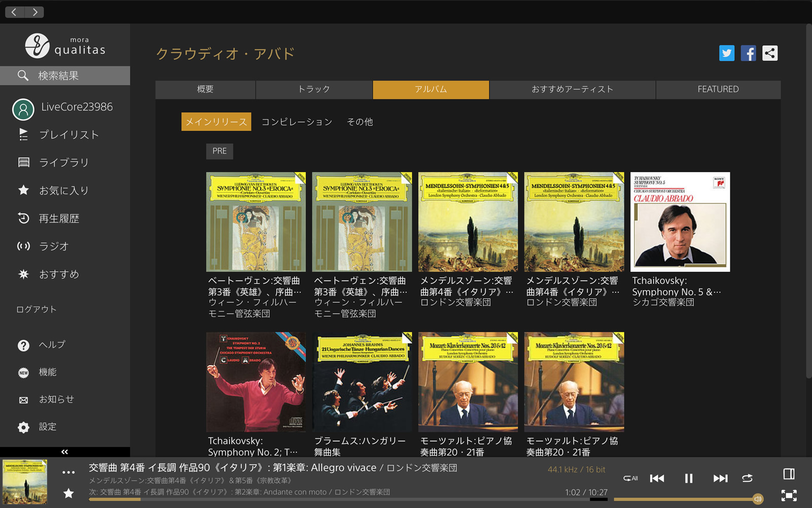Open プレイリスト playlists
812x508 pixels.
point(58,135)
